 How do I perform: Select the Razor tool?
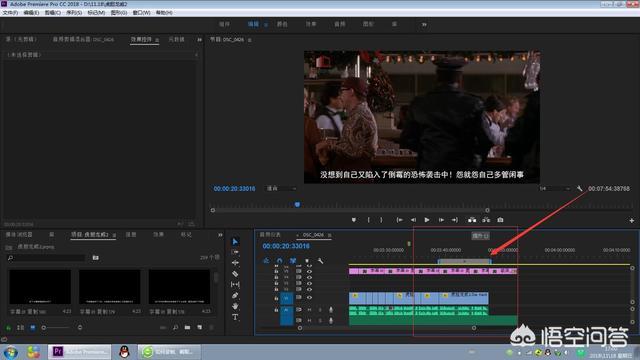(x=235, y=273)
